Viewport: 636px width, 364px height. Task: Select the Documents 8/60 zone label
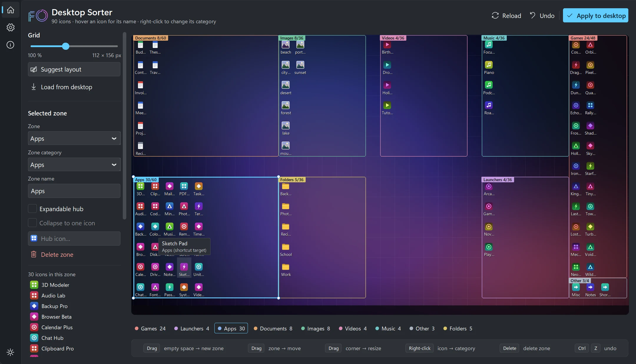pyautogui.click(x=150, y=38)
